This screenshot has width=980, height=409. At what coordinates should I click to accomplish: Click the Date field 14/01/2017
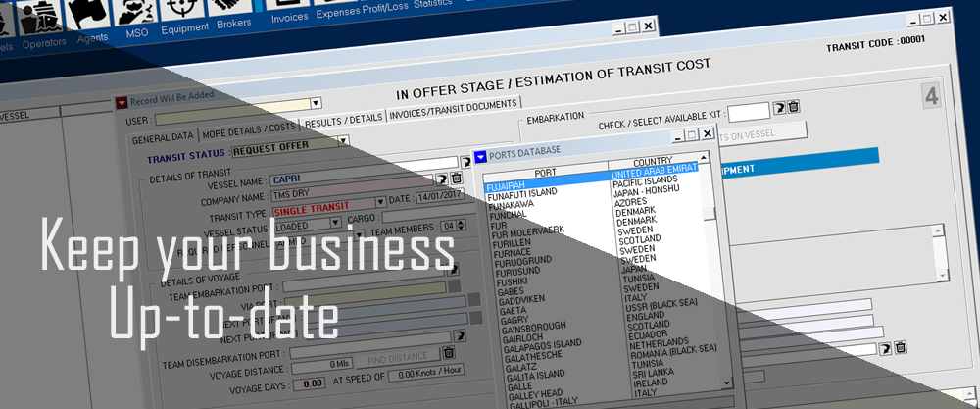coord(441,197)
